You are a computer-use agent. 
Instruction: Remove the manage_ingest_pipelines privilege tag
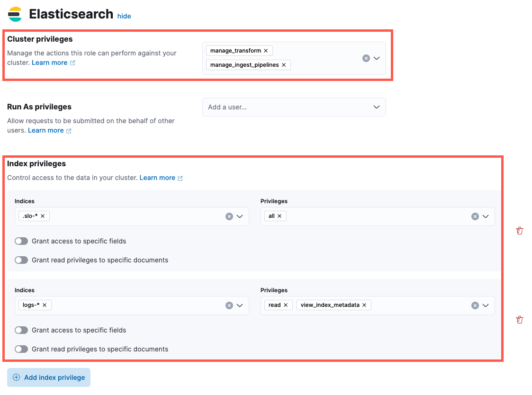point(283,65)
